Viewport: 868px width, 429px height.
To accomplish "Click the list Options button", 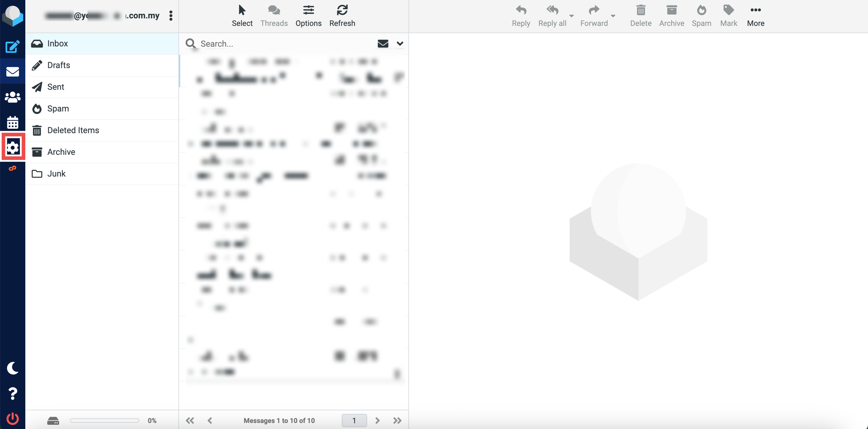I will tap(308, 15).
